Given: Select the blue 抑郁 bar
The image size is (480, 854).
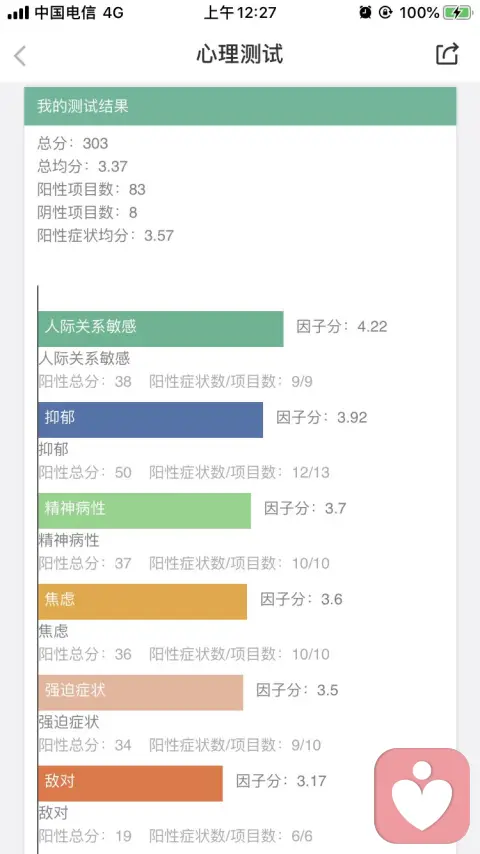Looking at the screenshot, I should click(x=150, y=419).
